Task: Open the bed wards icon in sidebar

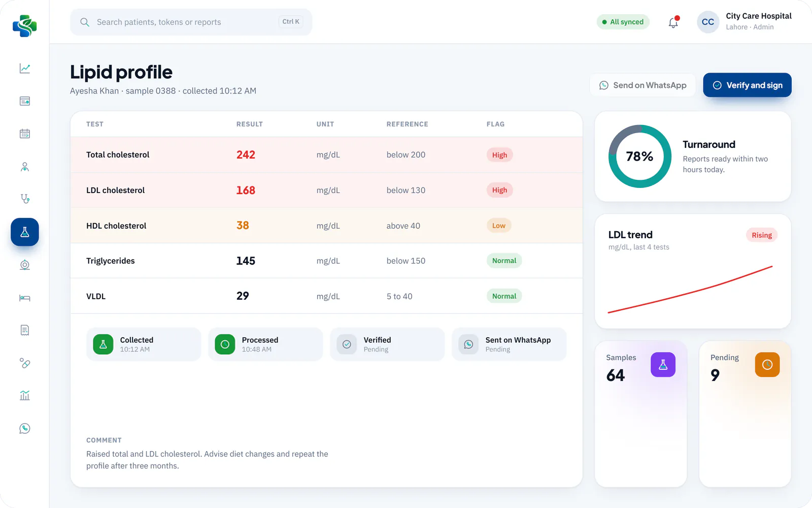Action: (x=25, y=298)
